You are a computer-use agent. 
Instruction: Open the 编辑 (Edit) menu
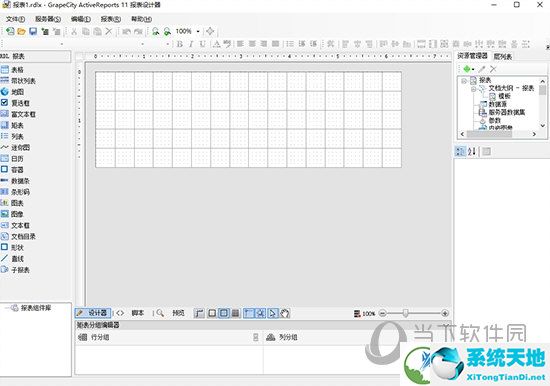tap(81, 19)
